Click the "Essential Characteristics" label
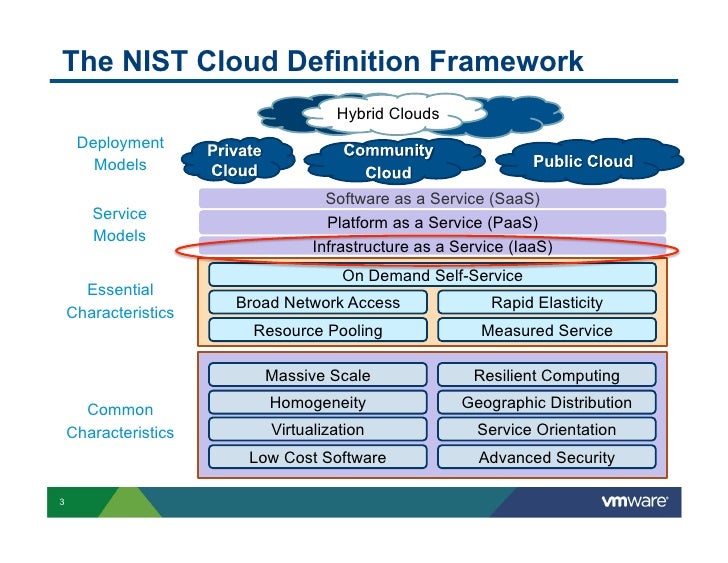The image size is (728, 563). (120, 301)
